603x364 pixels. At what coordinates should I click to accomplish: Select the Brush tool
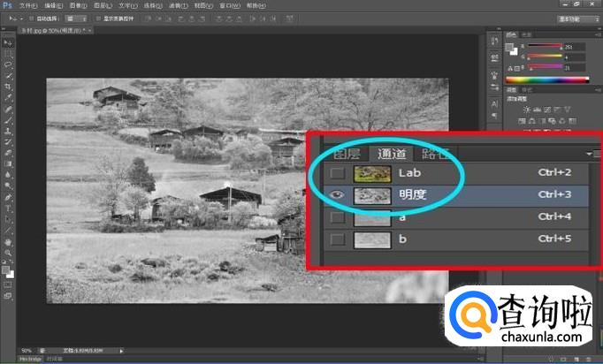[8, 120]
